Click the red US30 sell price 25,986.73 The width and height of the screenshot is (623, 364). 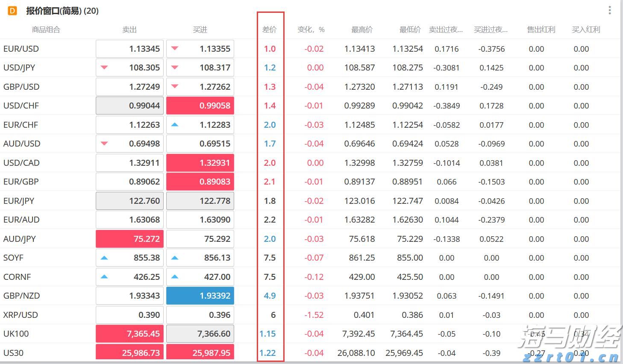(x=129, y=352)
